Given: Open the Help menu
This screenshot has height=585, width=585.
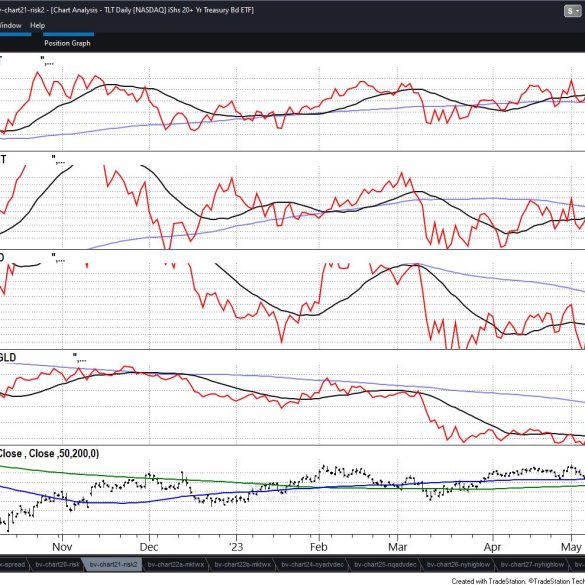Looking at the screenshot, I should point(37,25).
